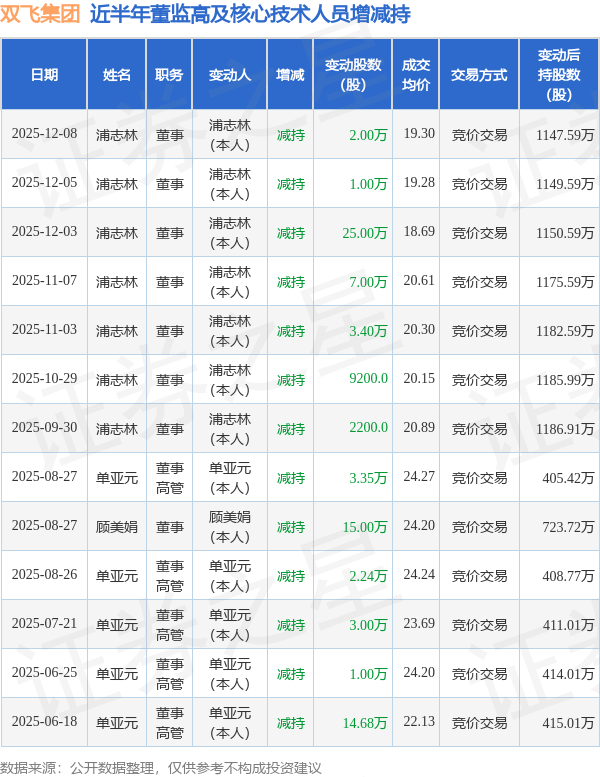The width and height of the screenshot is (600, 777).
Task: Click average price 20.61
Action: click(x=419, y=281)
